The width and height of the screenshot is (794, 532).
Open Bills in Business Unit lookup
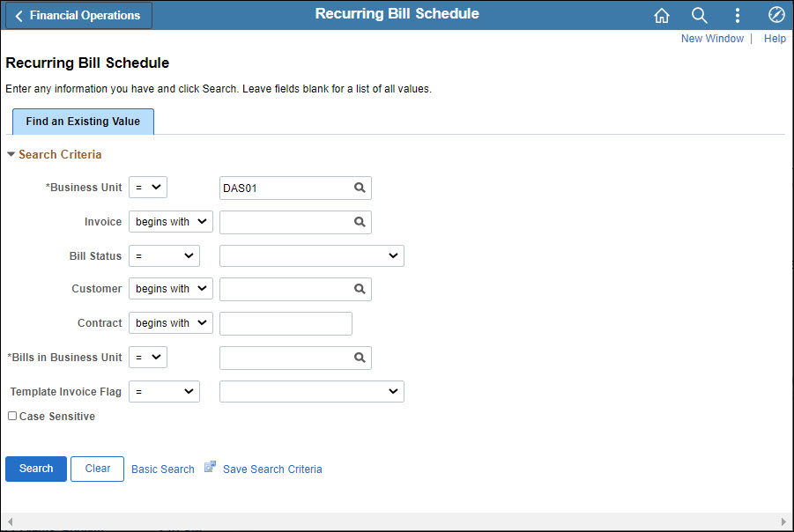point(360,358)
